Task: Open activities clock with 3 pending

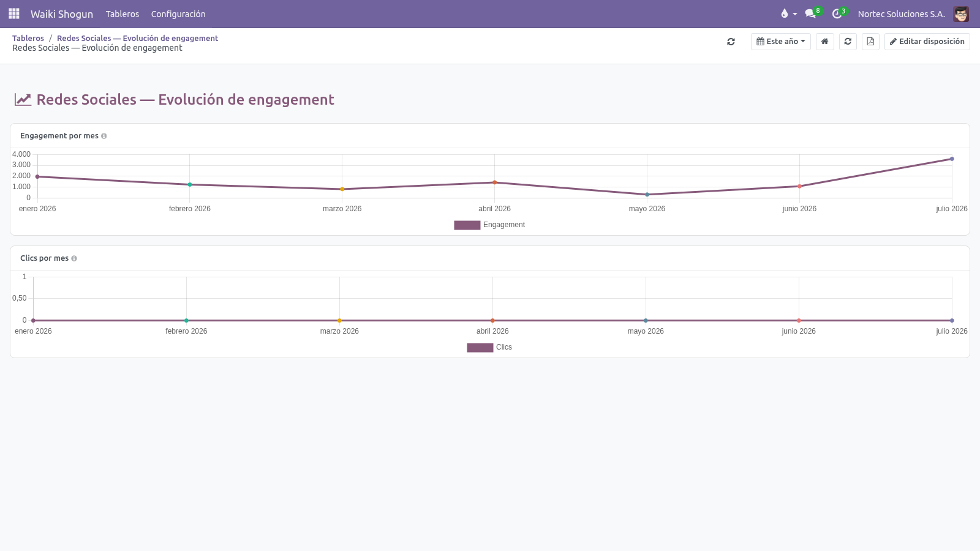Action: coord(839,13)
